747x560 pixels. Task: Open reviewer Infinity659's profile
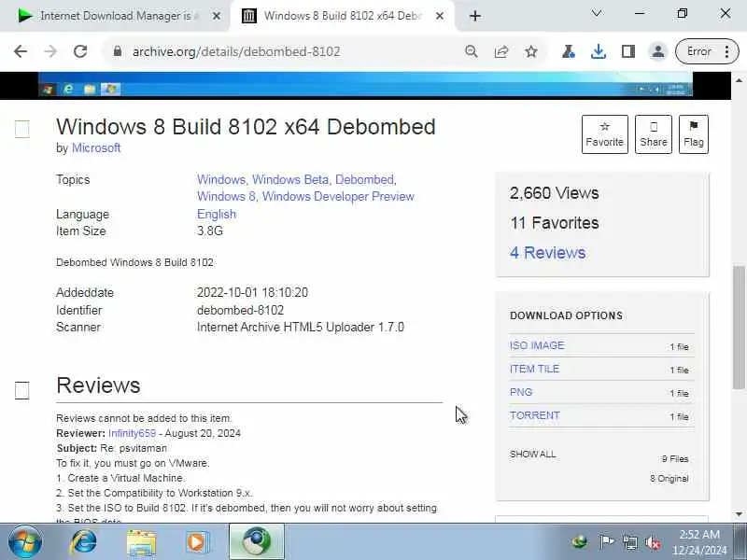click(x=132, y=433)
